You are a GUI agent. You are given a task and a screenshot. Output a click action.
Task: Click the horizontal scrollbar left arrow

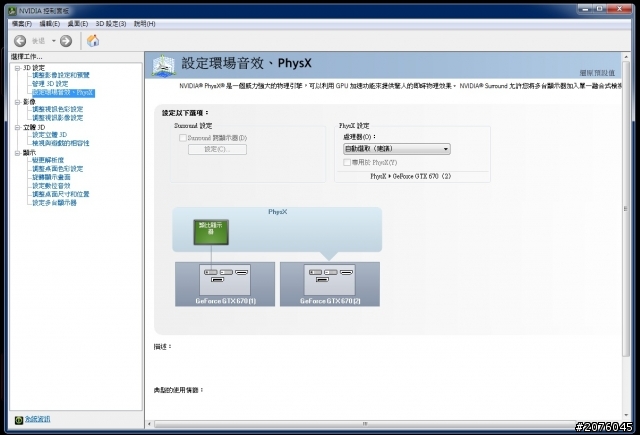[149, 424]
